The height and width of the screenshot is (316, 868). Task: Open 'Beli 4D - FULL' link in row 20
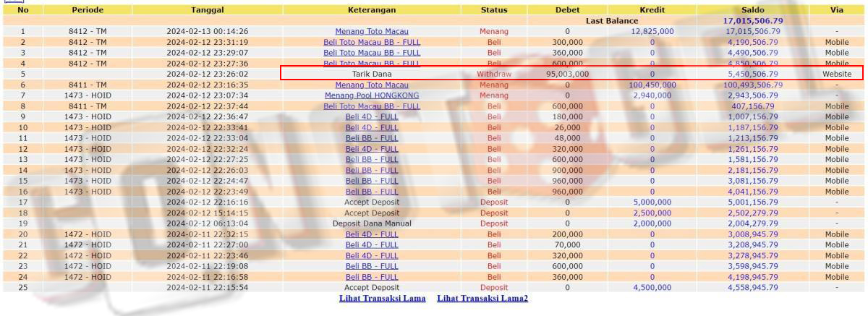371,234
